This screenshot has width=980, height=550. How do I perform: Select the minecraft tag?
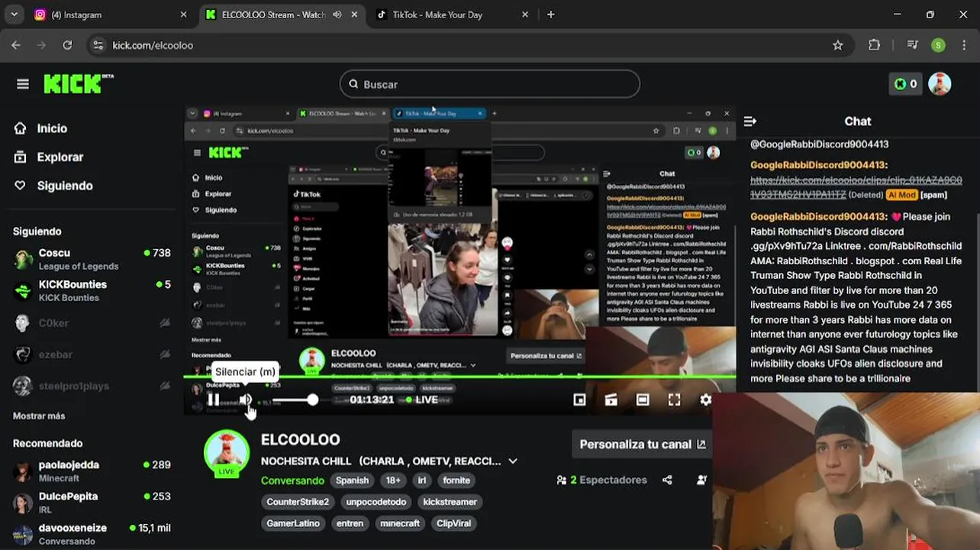(x=400, y=523)
